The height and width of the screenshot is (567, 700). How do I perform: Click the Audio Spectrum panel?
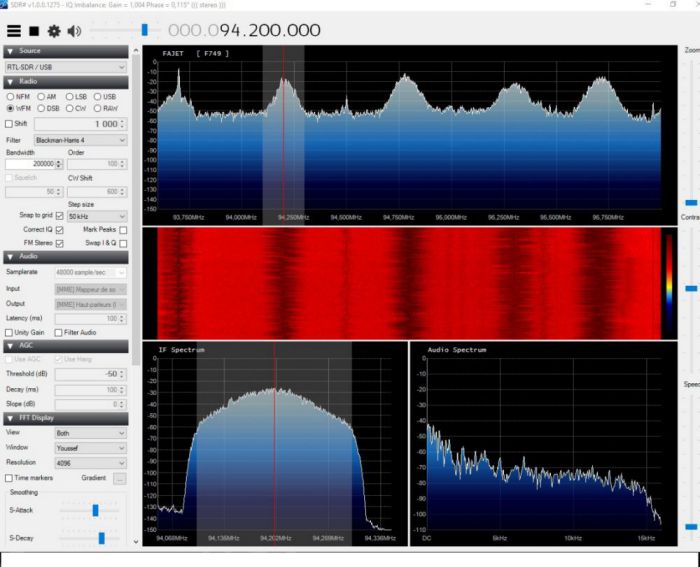coord(543,444)
